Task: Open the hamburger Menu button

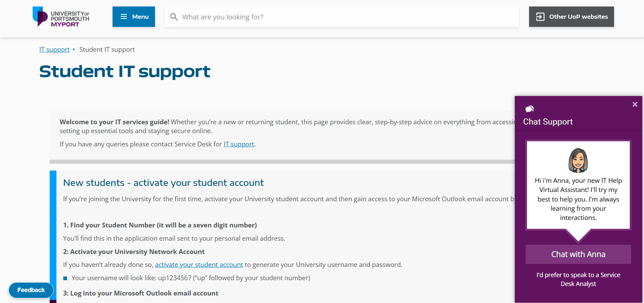Action: [134, 17]
